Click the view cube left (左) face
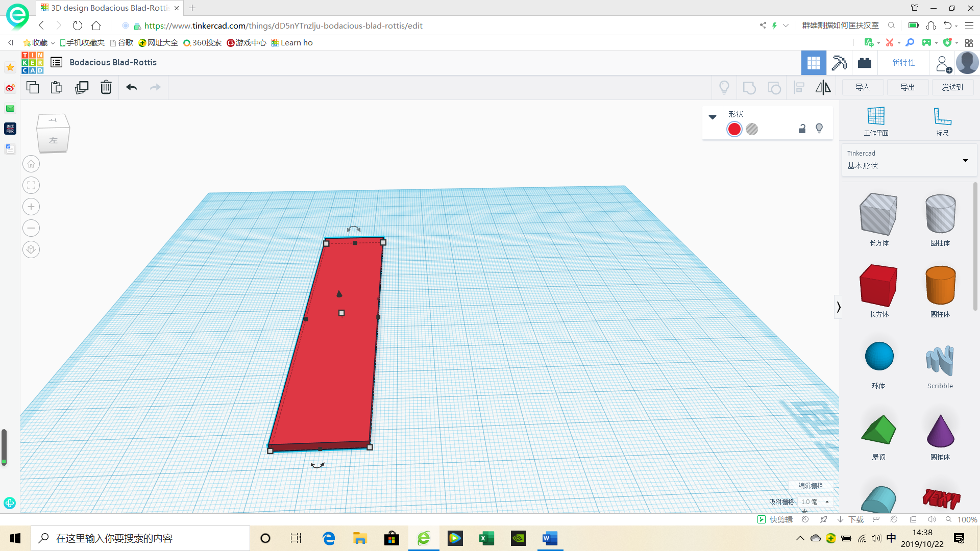Screen dimensions: 980x551 (53, 140)
